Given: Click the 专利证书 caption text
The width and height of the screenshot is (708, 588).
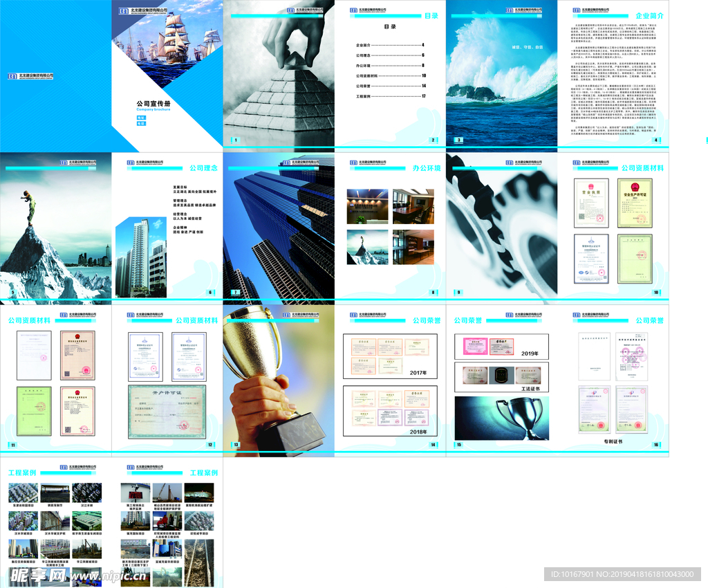Looking at the screenshot, I should coord(613,441).
